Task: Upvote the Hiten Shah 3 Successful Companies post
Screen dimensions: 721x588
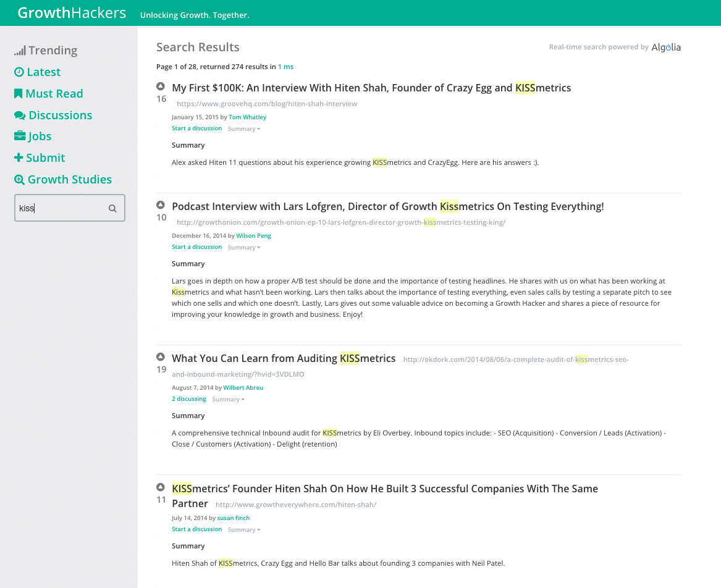Action: (x=161, y=487)
